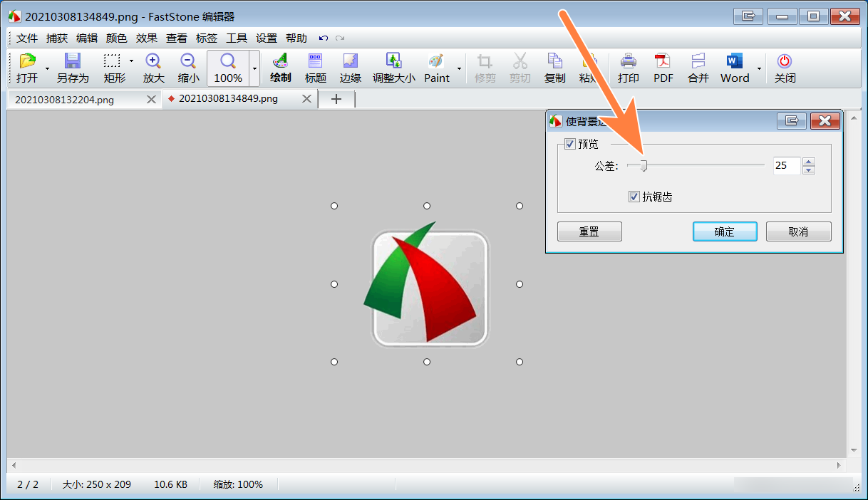Click the 合并 (Merge) toolbar icon
This screenshot has width=868, height=500.
click(x=698, y=68)
